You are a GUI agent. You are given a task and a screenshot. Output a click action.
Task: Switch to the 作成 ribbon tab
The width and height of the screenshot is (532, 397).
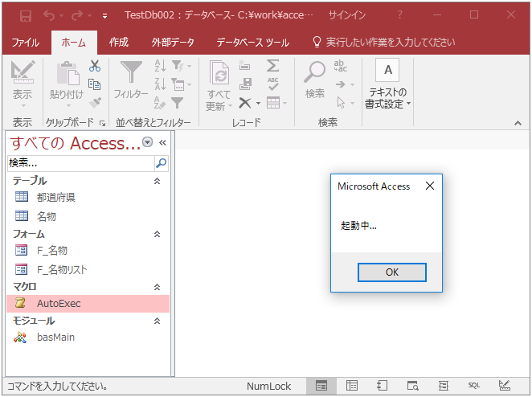118,43
